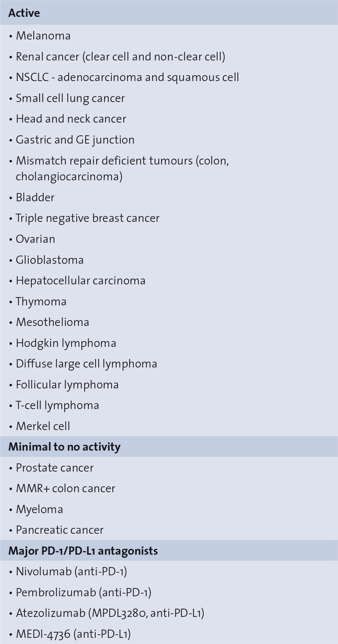This screenshot has width=338, height=644.
Task: Select Hepatocellular carcinoma
Action: [80, 281]
